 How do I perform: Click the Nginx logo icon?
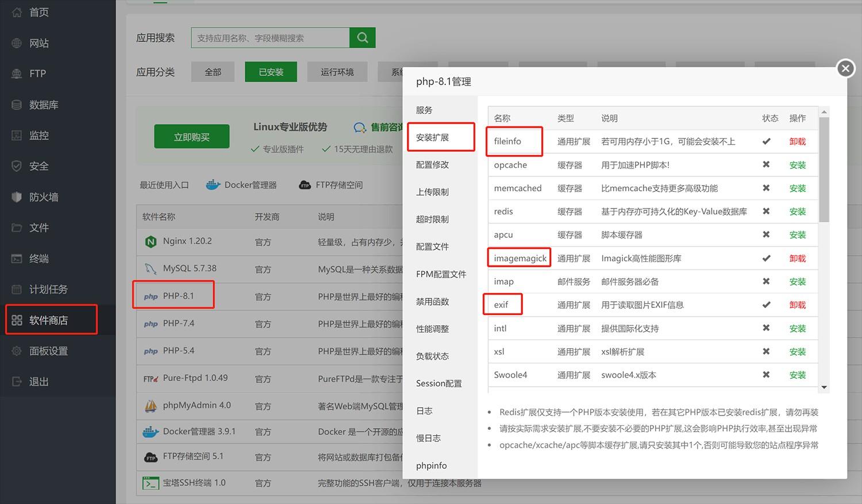pos(151,241)
